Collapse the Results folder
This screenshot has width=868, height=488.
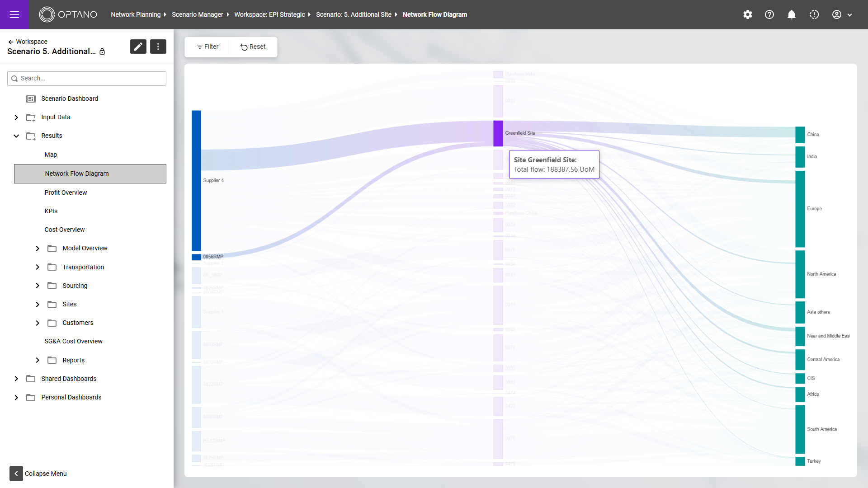pyautogui.click(x=16, y=136)
